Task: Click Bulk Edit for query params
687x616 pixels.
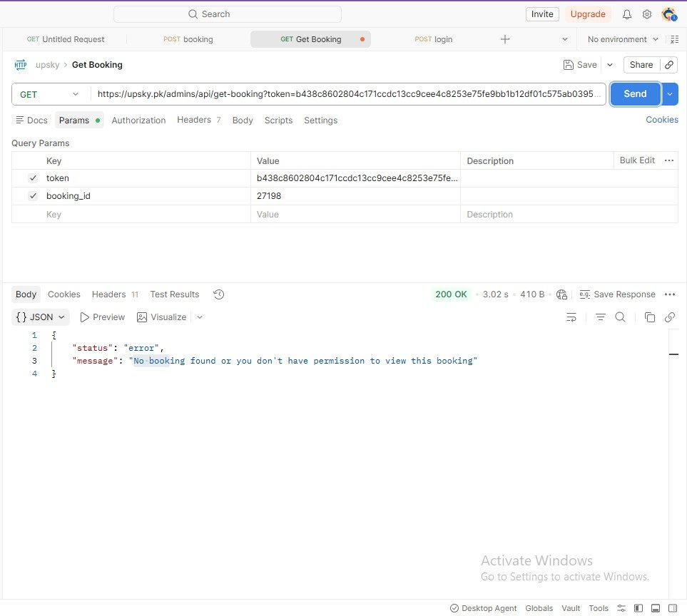Action: point(637,160)
